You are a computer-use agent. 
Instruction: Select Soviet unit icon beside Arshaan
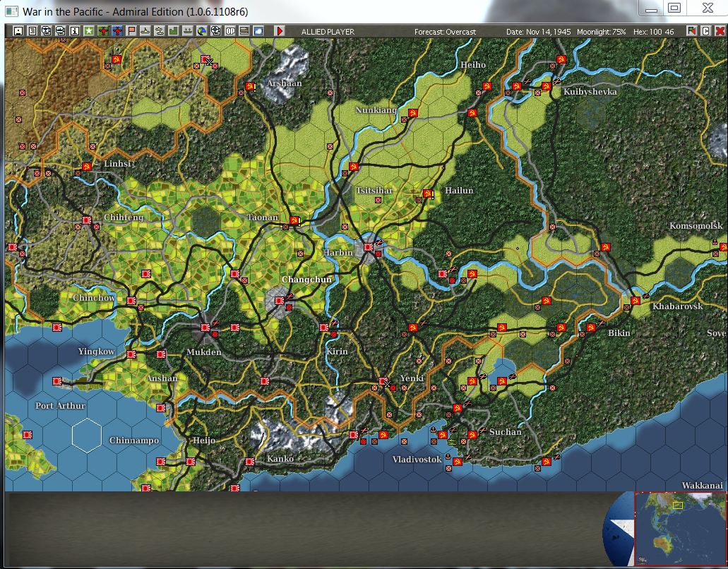tap(250, 86)
